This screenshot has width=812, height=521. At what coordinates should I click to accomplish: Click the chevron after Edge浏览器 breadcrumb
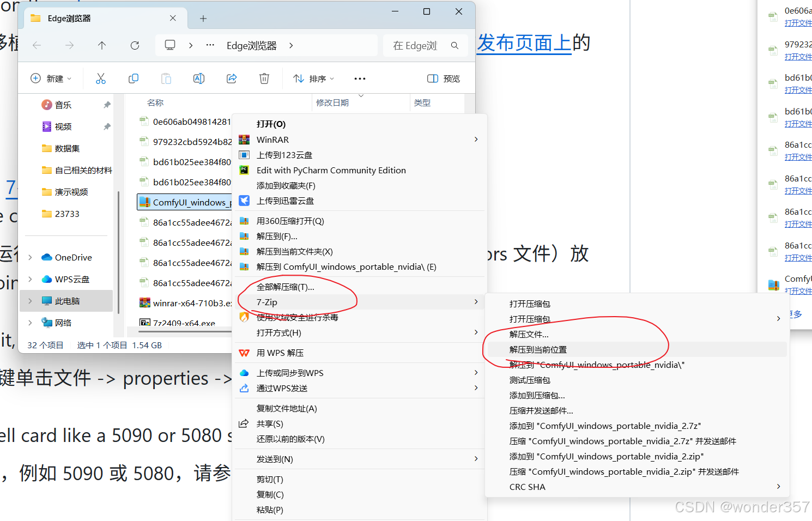[291, 46]
